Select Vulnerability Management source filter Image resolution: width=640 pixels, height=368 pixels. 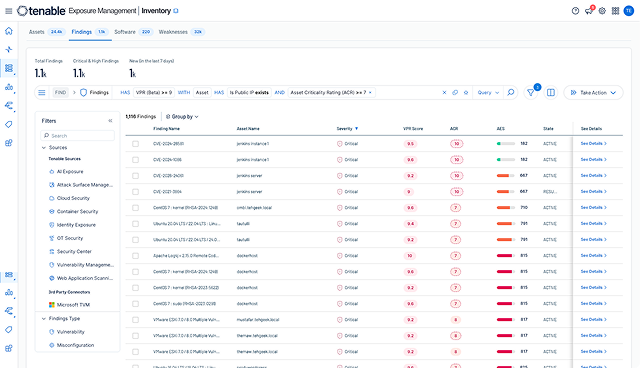(x=81, y=265)
